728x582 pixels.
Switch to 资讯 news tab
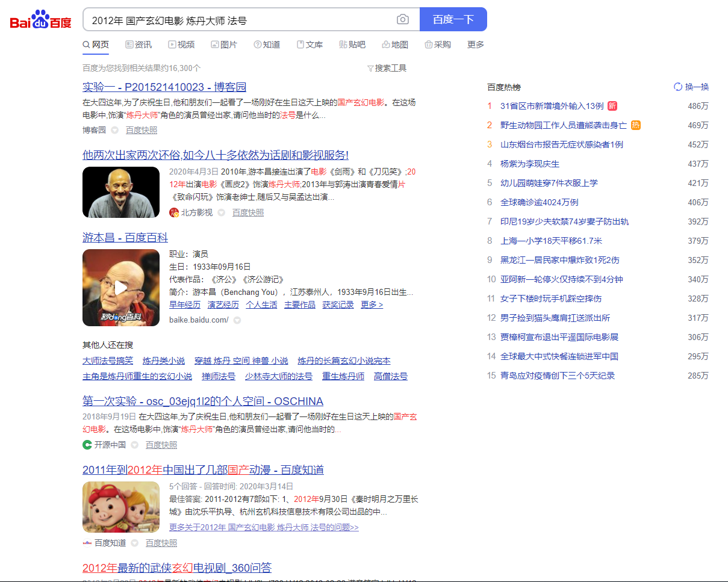138,45
